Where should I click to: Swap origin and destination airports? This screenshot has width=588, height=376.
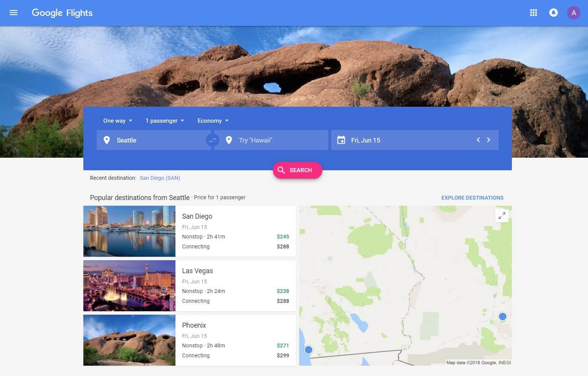coord(212,140)
